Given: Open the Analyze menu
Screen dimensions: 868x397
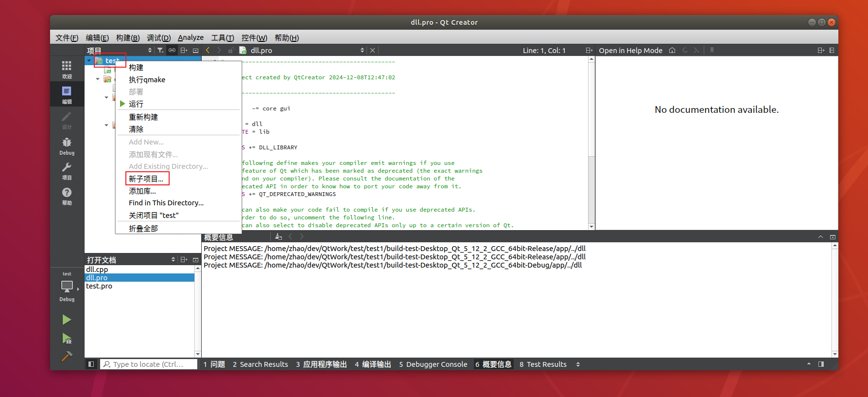Looking at the screenshot, I should point(191,38).
